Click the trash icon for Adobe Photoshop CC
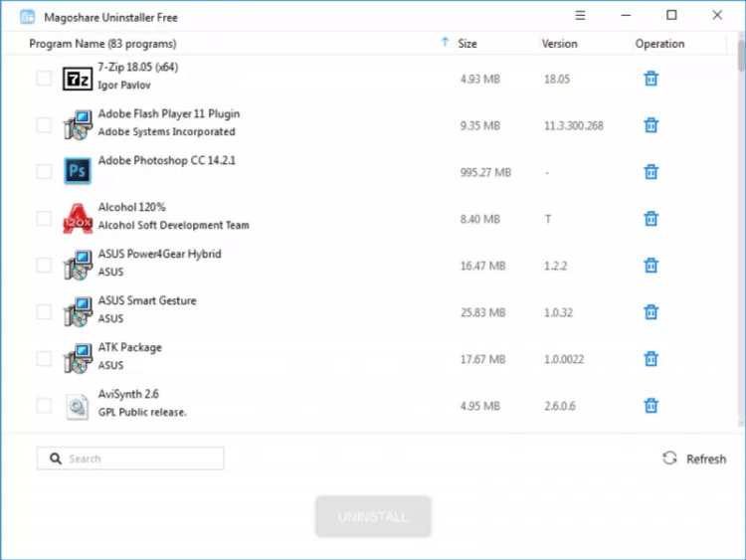This screenshot has height=560, width=746. tap(651, 172)
